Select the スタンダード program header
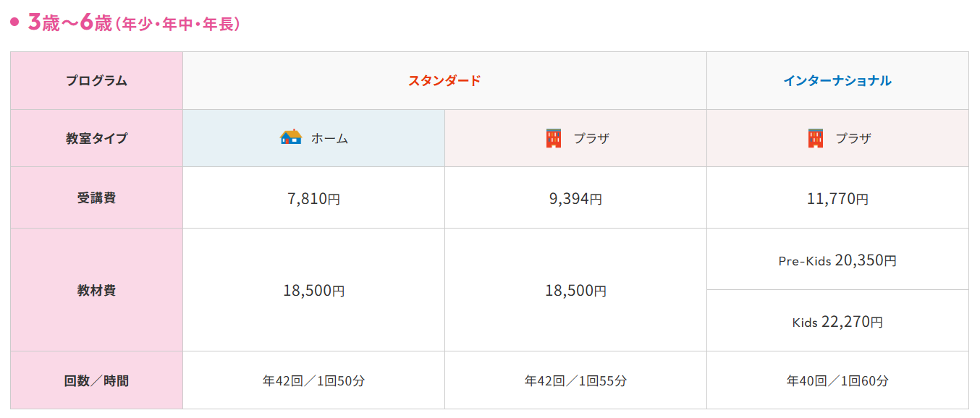The width and height of the screenshot is (980, 418). tap(444, 80)
